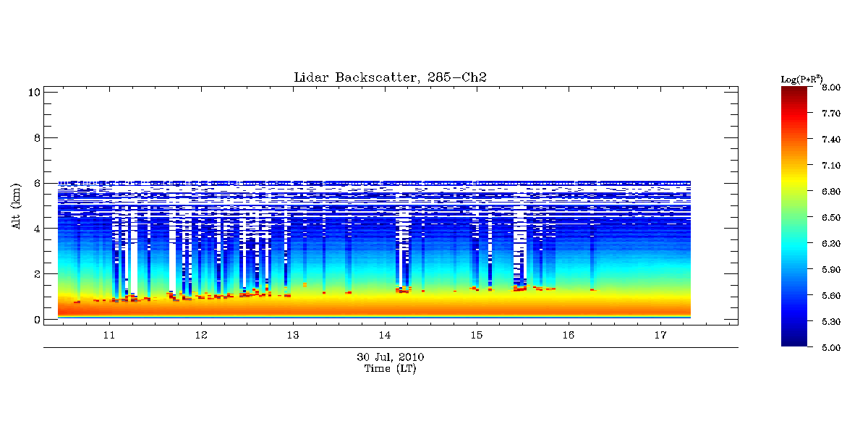Select the "Log(P*R²)" colorbar title
This screenshot has height=434, width=868.
(x=802, y=78)
